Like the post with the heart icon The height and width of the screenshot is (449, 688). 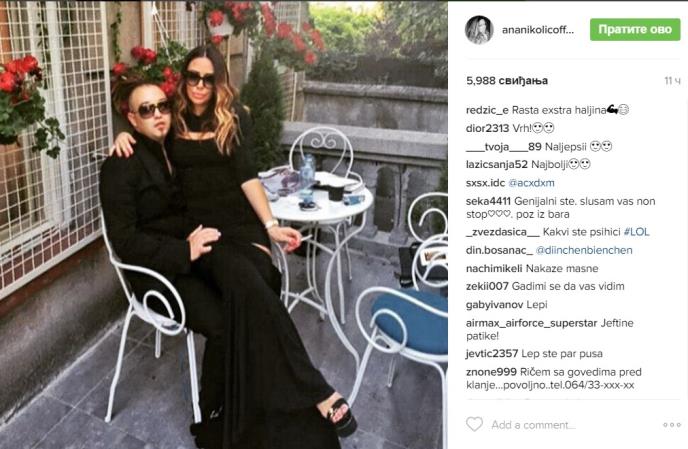pyautogui.click(x=474, y=424)
